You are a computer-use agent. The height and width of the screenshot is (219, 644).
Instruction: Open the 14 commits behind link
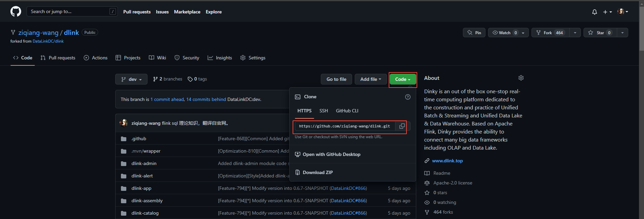click(x=206, y=99)
